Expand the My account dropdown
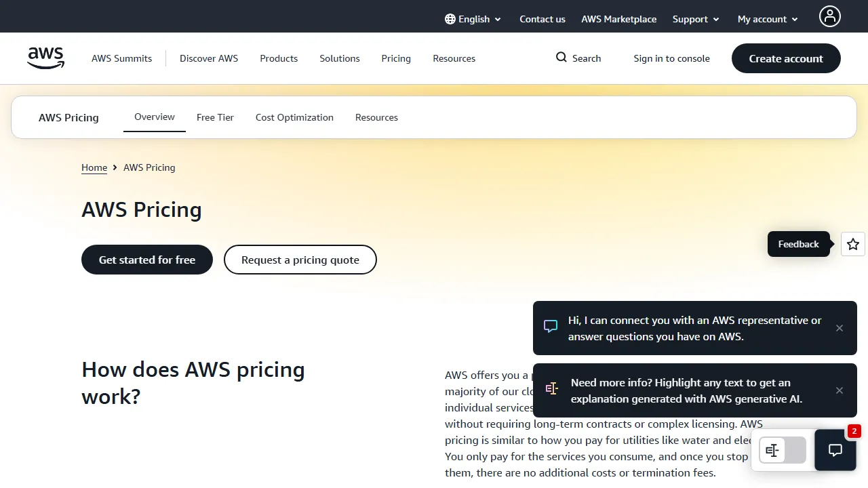 pos(768,19)
